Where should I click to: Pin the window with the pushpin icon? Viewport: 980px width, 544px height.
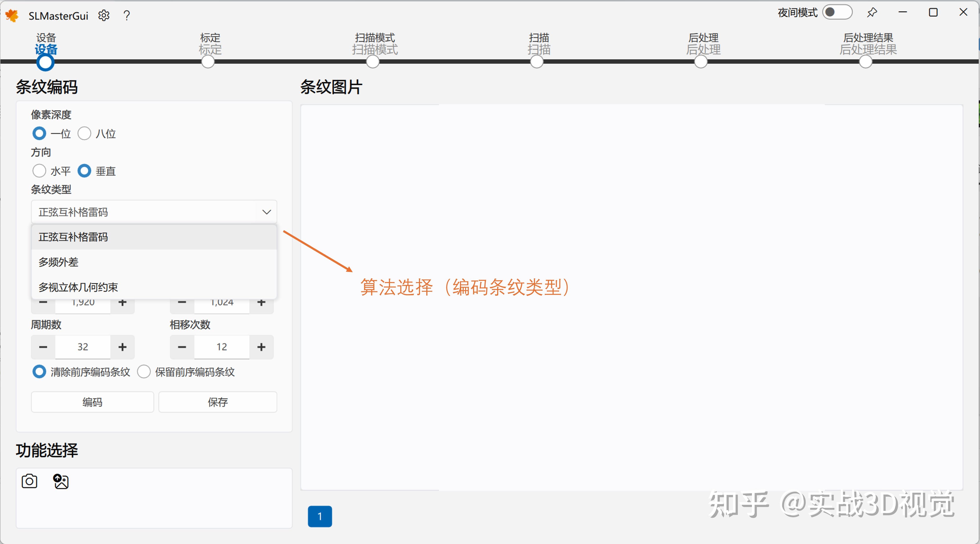point(872,12)
